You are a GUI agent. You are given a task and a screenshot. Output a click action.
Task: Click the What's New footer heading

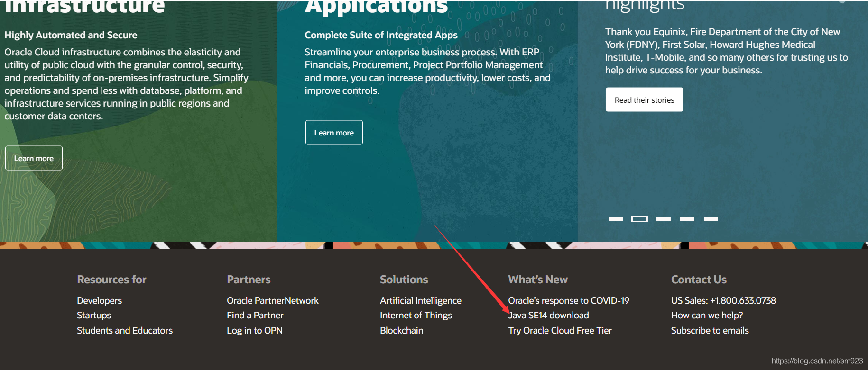pos(538,280)
